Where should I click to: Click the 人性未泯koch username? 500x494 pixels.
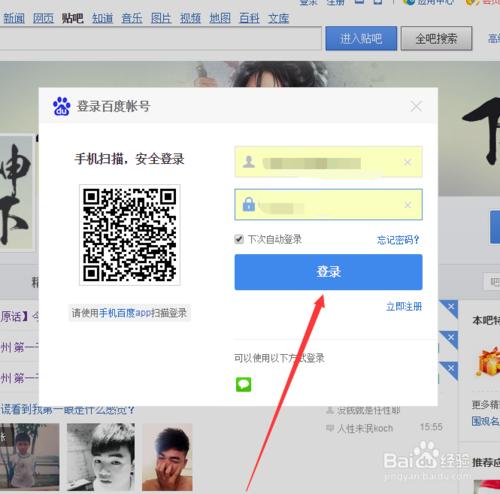click(x=365, y=428)
